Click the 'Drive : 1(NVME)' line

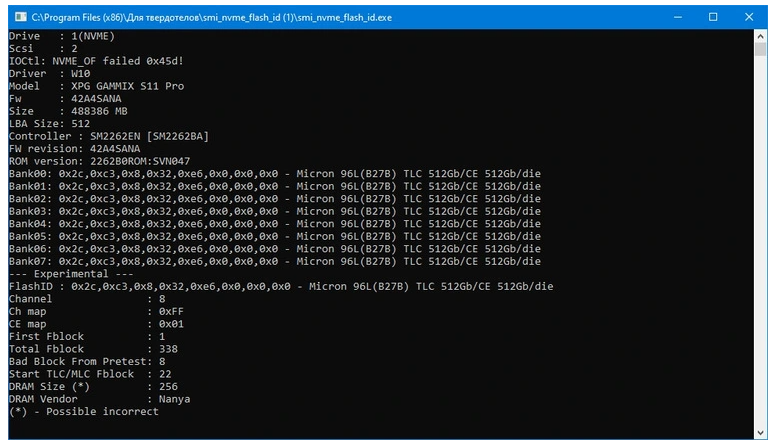(x=62, y=36)
